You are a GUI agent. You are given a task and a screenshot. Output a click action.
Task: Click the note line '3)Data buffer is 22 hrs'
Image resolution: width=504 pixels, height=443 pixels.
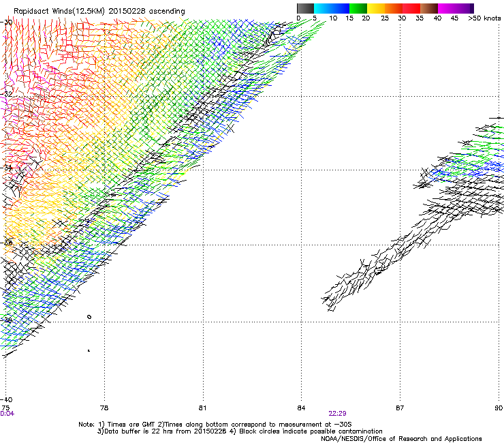click(x=240, y=431)
